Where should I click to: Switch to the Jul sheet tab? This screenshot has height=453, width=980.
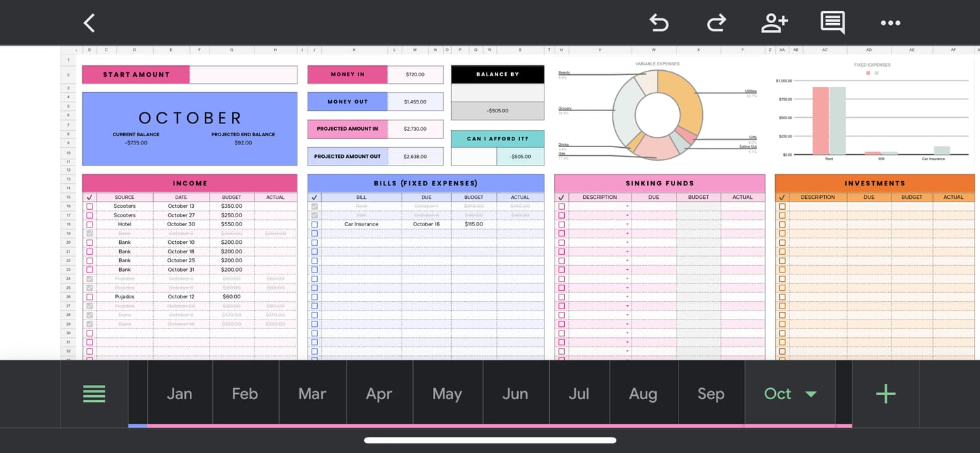tap(579, 394)
